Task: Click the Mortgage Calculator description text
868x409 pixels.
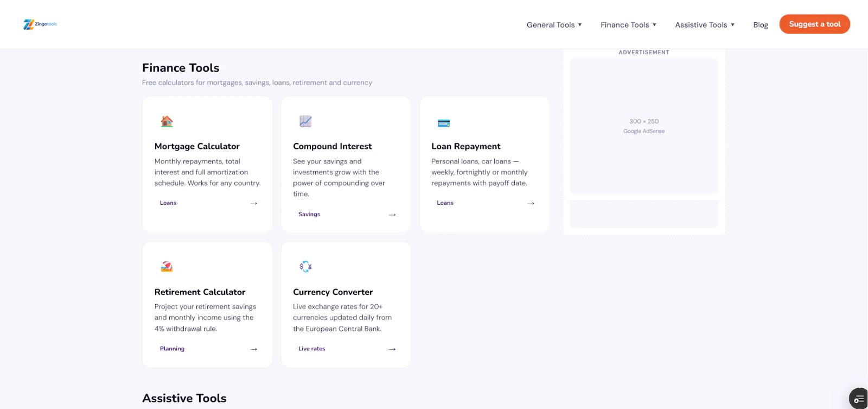Action: pyautogui.click(x=207, y=172)
